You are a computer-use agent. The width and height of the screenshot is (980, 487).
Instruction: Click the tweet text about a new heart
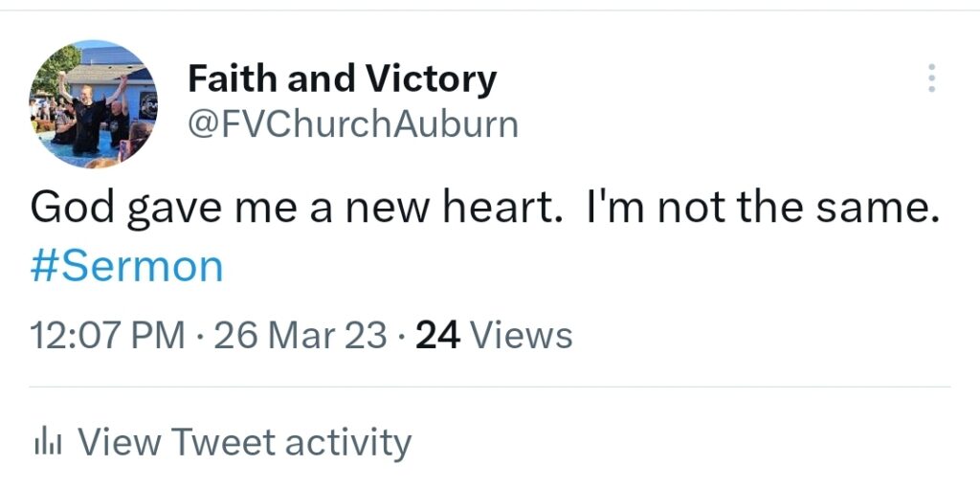(485, 209)
